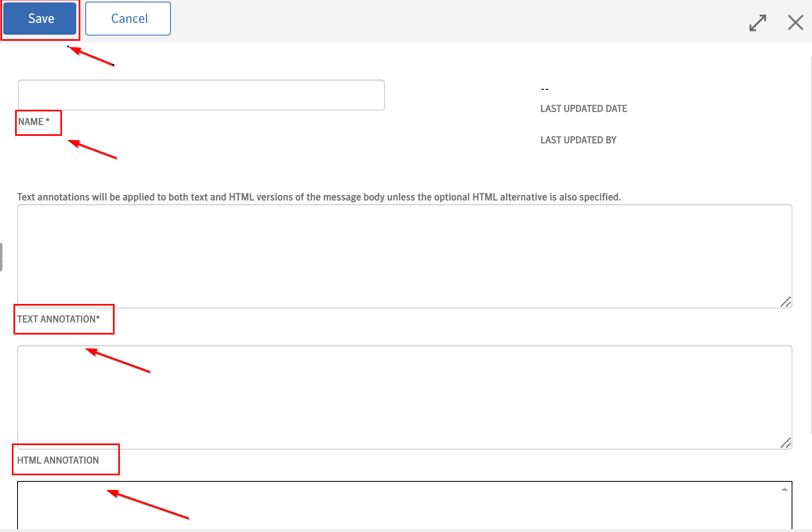Close the panel with the X icon
Image resolution: width=812 pixels, height=532 pixels.
(x=795, y=23)
